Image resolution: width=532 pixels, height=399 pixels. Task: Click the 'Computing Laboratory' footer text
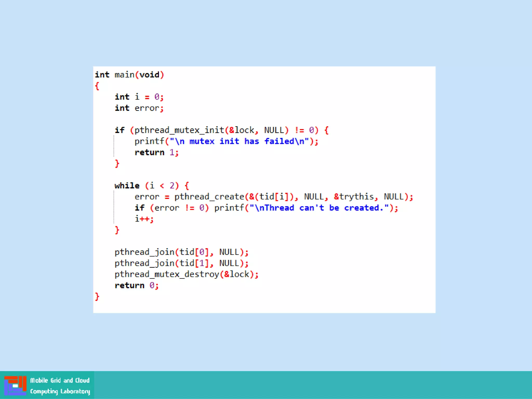pos(60,391)
